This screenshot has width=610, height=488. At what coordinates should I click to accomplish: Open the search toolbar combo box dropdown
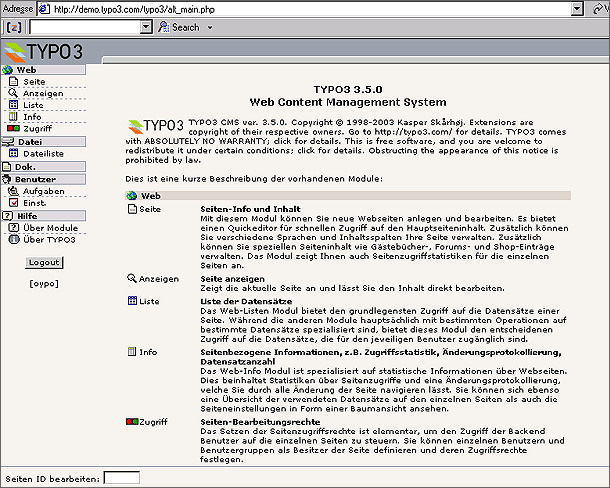(x=146, y=27)
